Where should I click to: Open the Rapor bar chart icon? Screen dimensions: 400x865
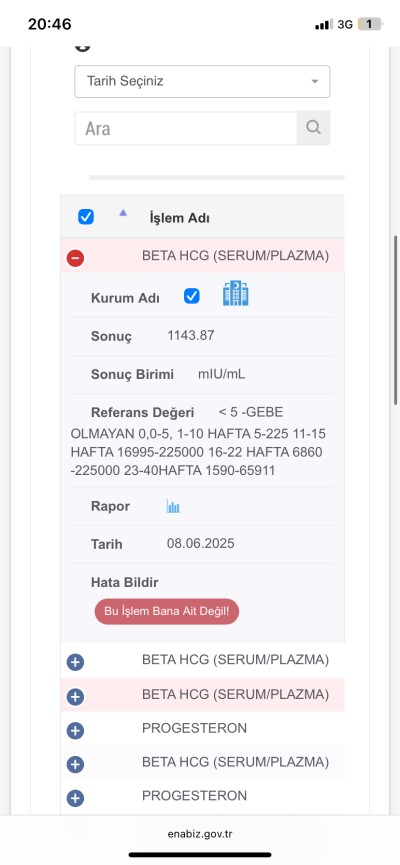(x=173, y=506)
